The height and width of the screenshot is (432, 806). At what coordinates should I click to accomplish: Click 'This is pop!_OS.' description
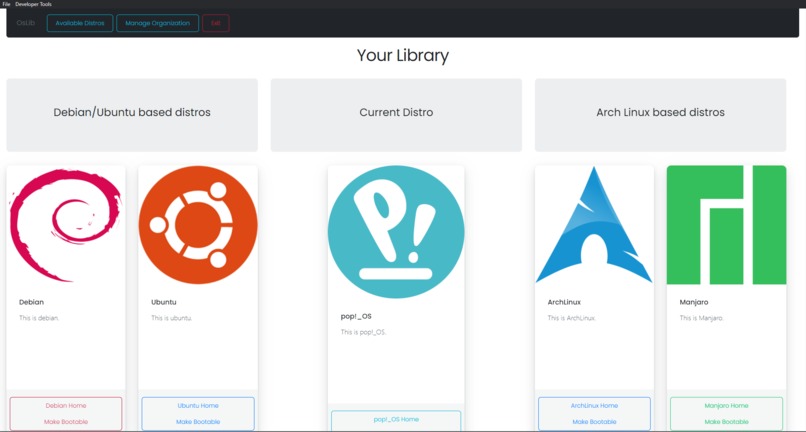point(363,332)
